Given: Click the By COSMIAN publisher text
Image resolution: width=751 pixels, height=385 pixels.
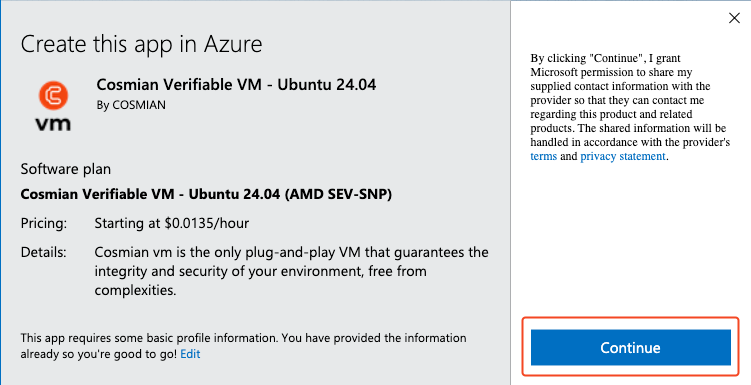Looking at the screenshot, I should [x=131, y=105].
